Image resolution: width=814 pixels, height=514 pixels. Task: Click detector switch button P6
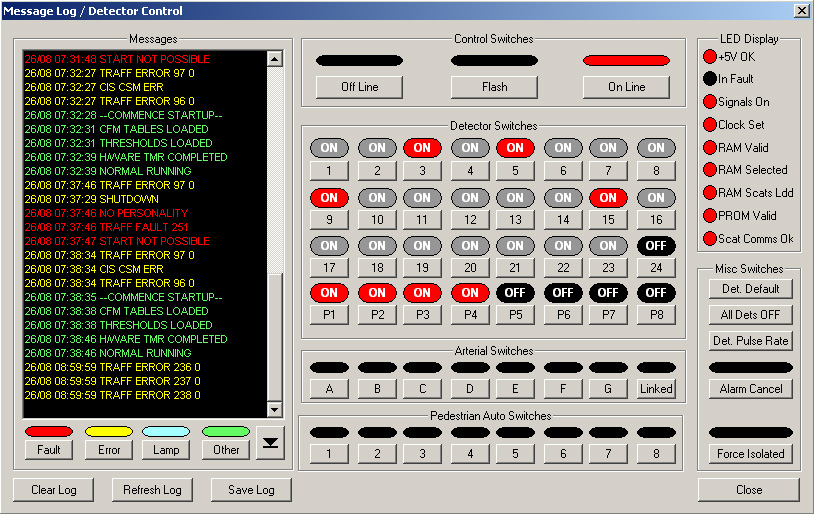[x=563, y=315]
